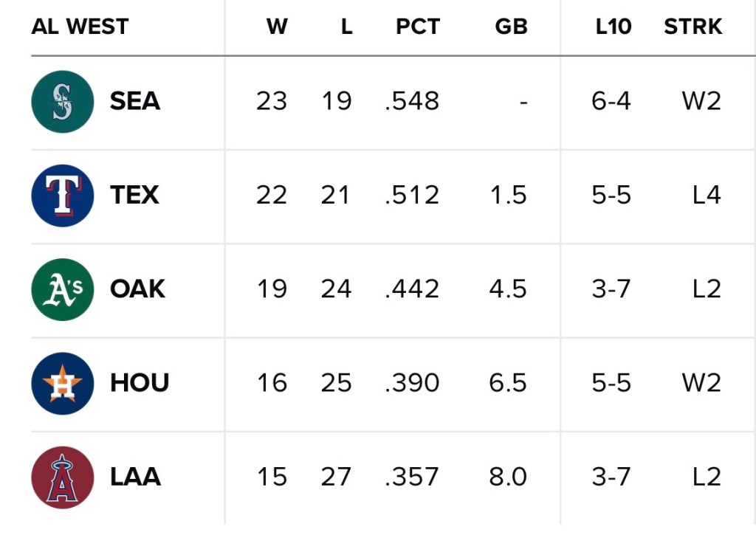Sort standings by GB column header
Image resolution: width=756 pixels, height=535 pixels.
[511, 27]
